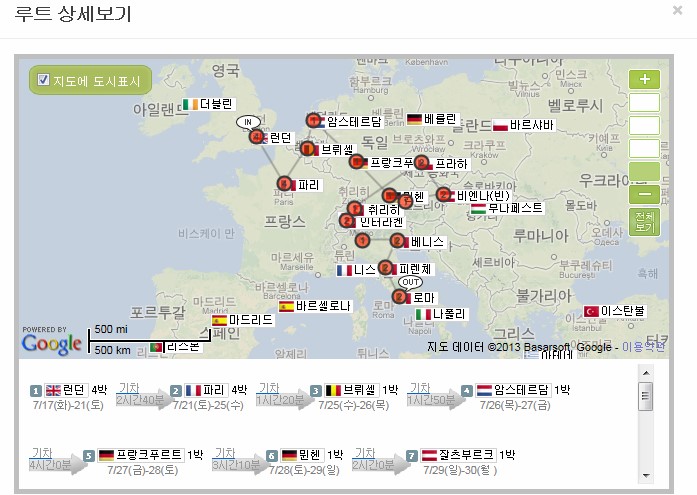Screen dimensions: 697x495
Task: Select the 이스탄불 city label
Action: tap(615, 311)
